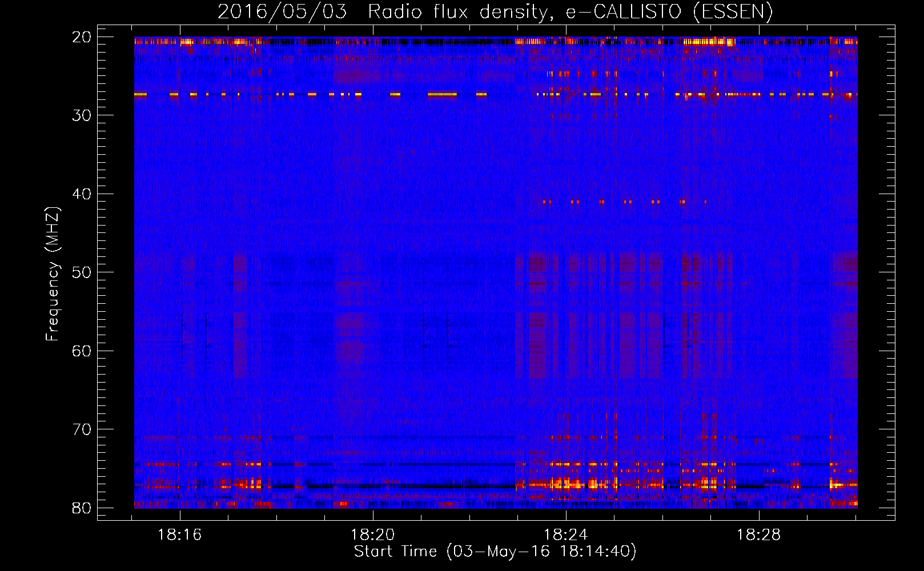Click the 18:16 time tick label
The image size is (924, 571).
[180, 535]
